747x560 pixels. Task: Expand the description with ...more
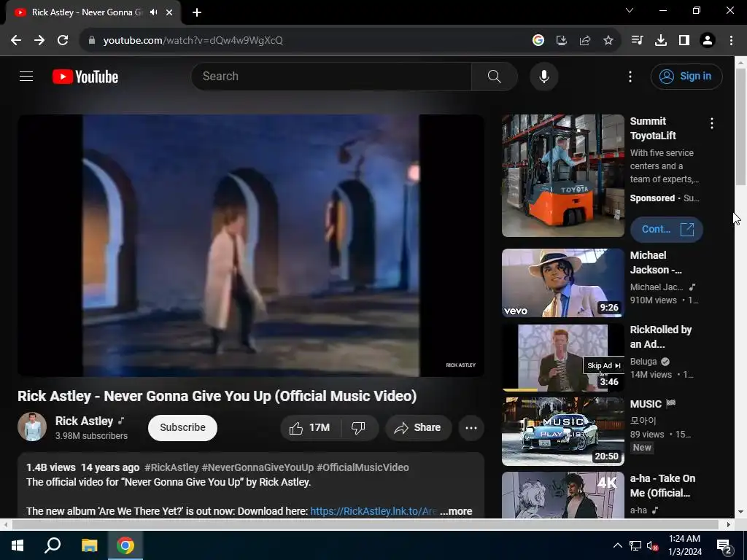(x=456, y=511)
